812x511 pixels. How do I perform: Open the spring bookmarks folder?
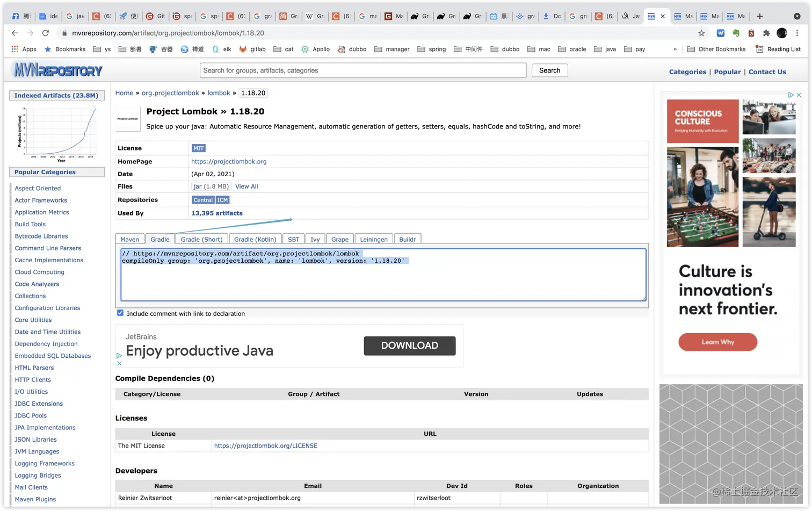pyautogui.click(x=432, y=49)
